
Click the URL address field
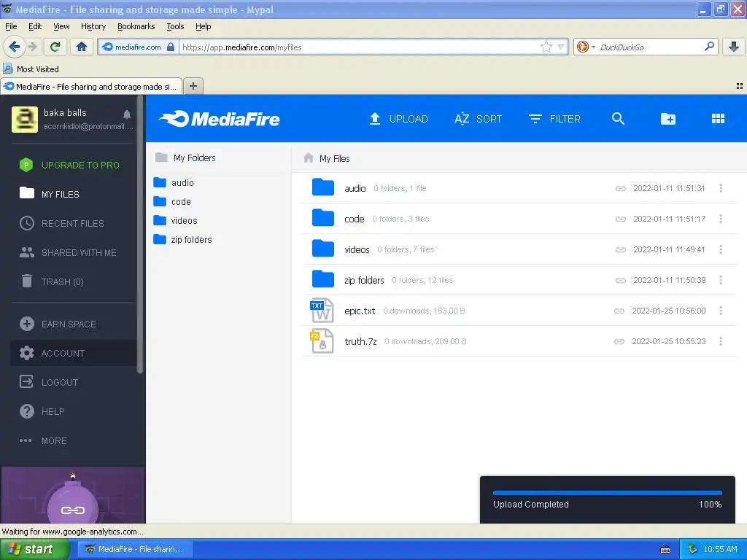click(x=360, y=47)
